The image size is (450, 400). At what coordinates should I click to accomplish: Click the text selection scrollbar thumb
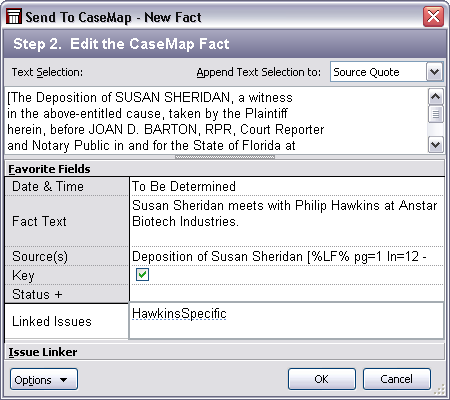435,114
